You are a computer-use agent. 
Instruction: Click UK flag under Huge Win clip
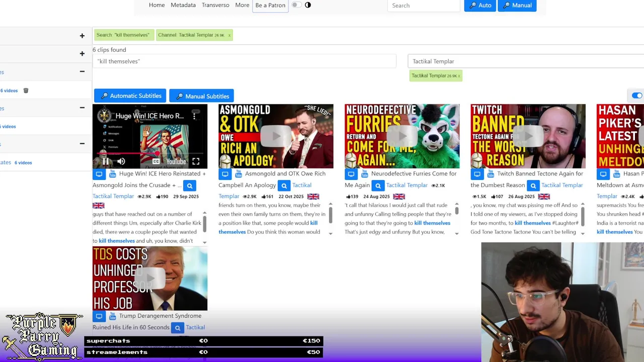98,206
